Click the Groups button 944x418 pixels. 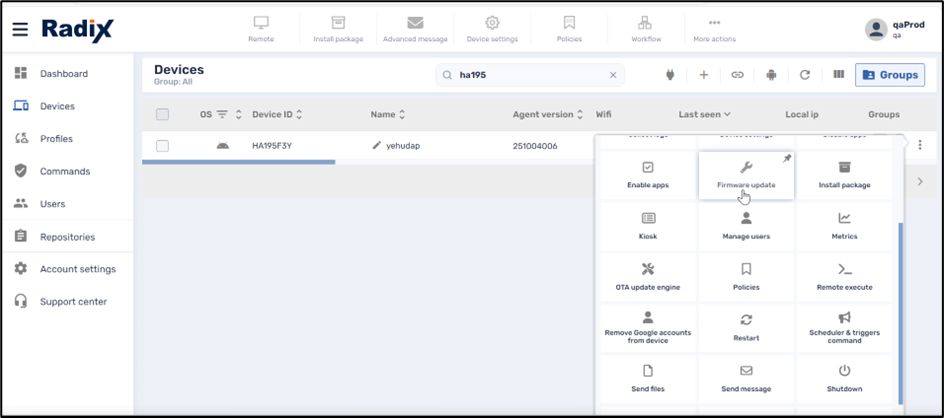click(889, 75)
